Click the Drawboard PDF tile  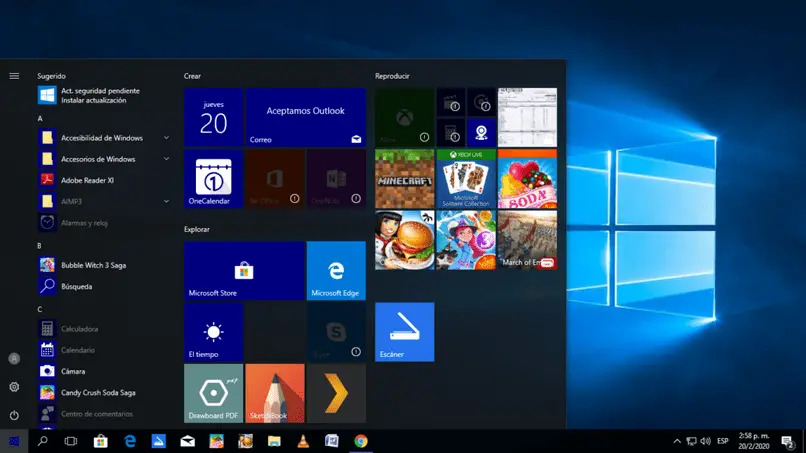coord(213,393)
